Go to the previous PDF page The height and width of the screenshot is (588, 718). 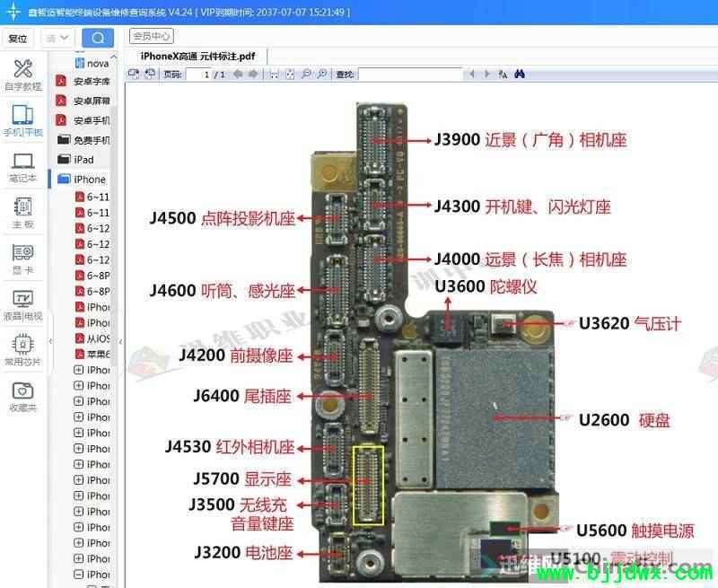point(238,74)
